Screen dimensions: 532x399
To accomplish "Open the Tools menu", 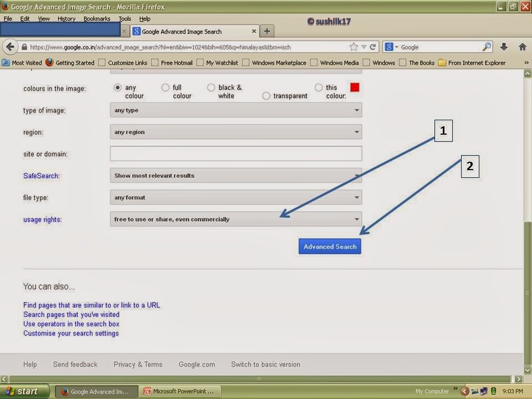I will 125,18.
